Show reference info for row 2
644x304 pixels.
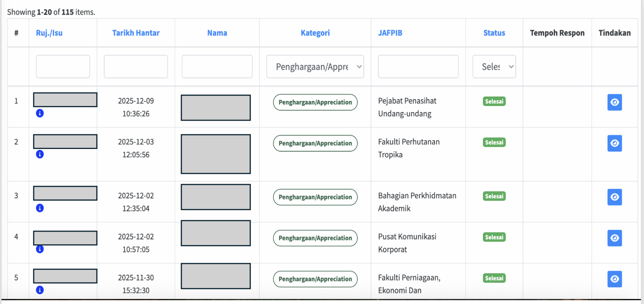coord(39,154)
